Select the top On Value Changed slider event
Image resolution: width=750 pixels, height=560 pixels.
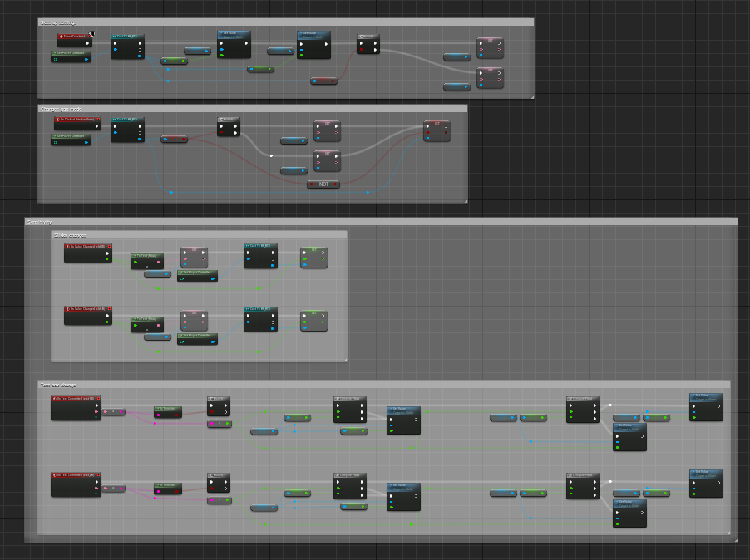[87, 247]
